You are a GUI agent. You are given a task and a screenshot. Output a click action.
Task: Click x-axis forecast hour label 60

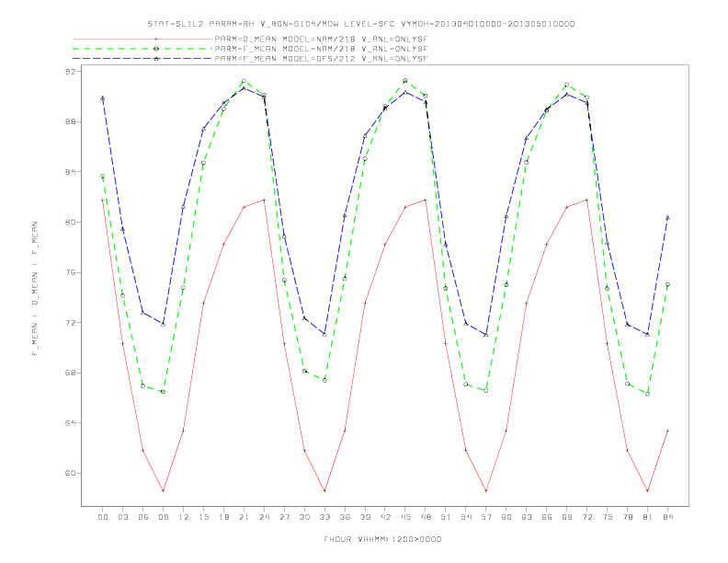tap(506, 517)
